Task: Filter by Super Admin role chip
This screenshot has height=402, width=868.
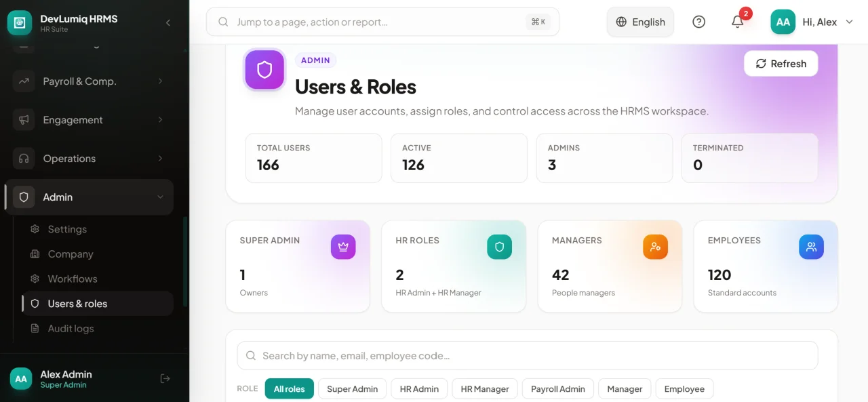Action: tap(353, 389)
